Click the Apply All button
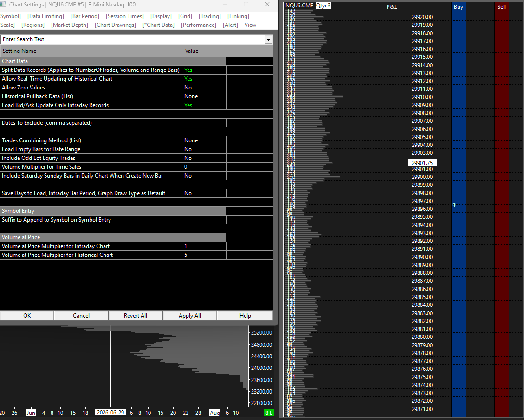 tap(190, 316)
